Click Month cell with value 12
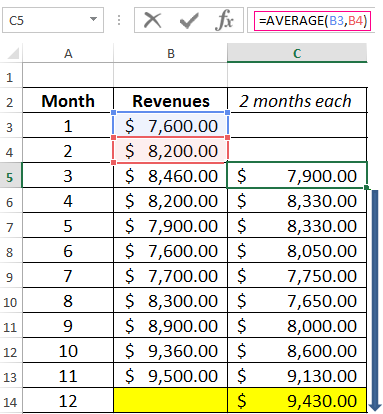Viewport: 383px width, 414px height. pos(68,400)
